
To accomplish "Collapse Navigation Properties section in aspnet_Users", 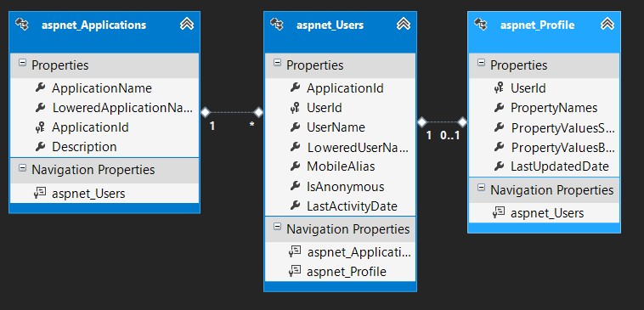I will coord(277,227).
